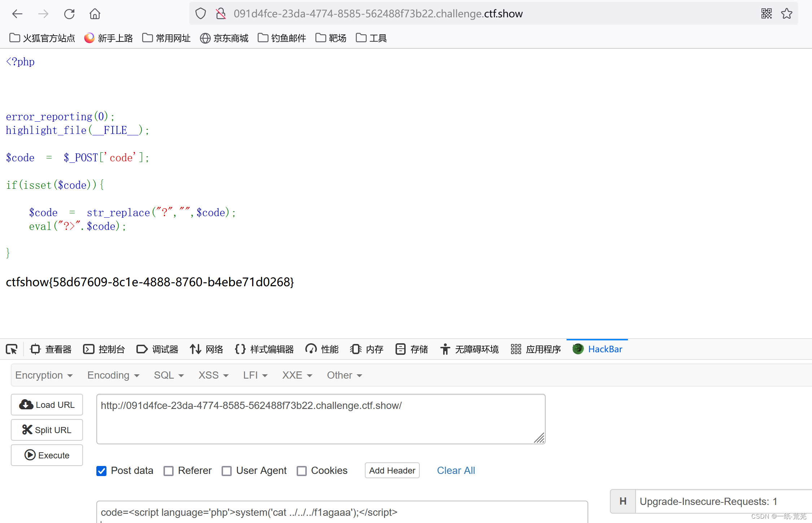Enable the Referer checkbox

pyautogui.click(x=169, y=471)
